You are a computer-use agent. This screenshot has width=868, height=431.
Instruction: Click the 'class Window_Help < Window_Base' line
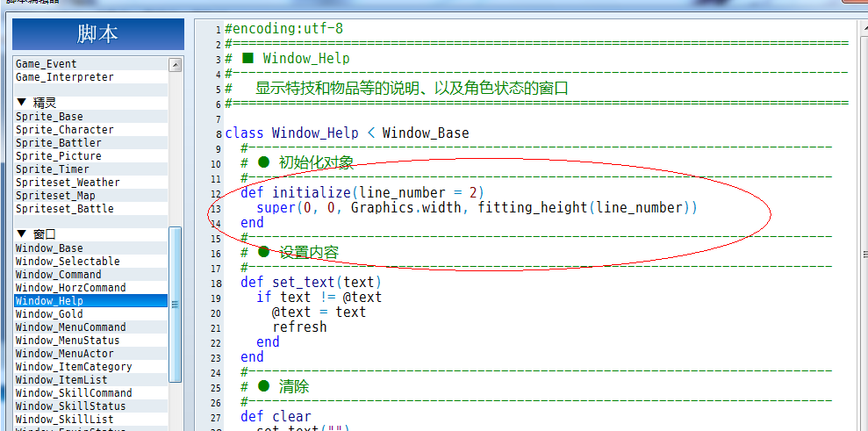click(x=347, y=133)
